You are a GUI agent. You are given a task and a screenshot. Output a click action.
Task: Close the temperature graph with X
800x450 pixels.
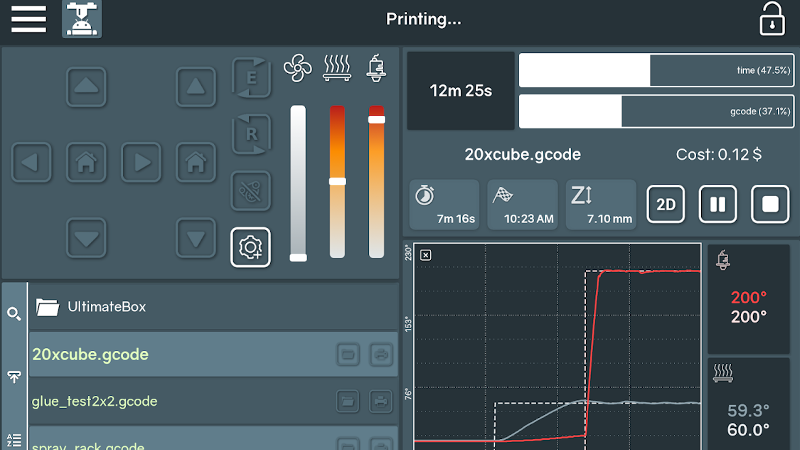425,255
